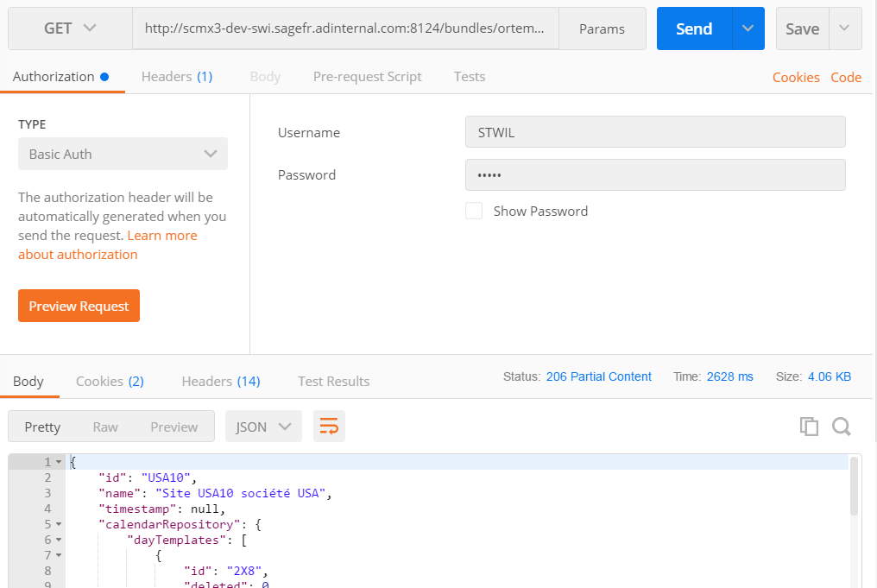Open the JSON format dropdown
Image resolution: width=877 pixels, height=588 pixels.
[263, 427]
